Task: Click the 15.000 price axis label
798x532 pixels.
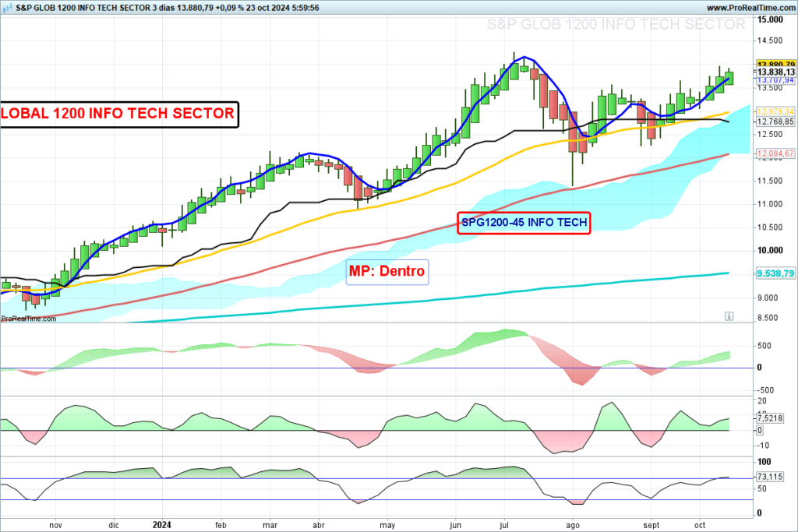Action: (x=770, y=19)
